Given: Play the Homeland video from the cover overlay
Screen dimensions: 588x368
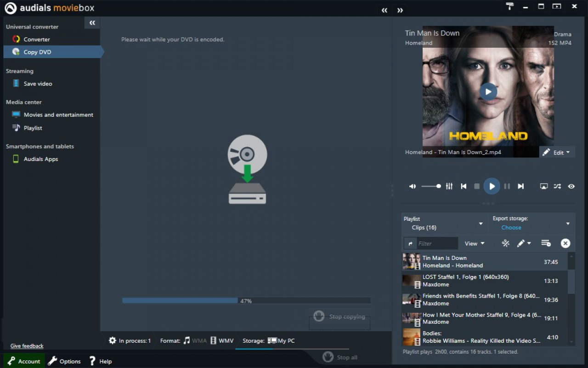Looking at the screenshot, I should pos(488,92).
